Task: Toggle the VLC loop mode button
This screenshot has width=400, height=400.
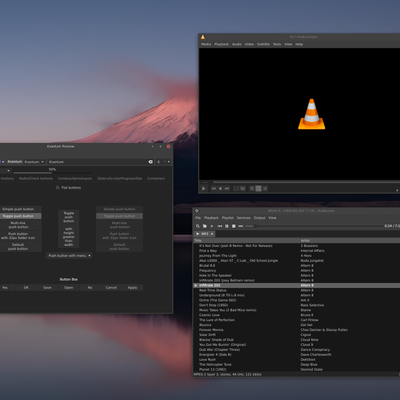Action: [x=258, y=189]
